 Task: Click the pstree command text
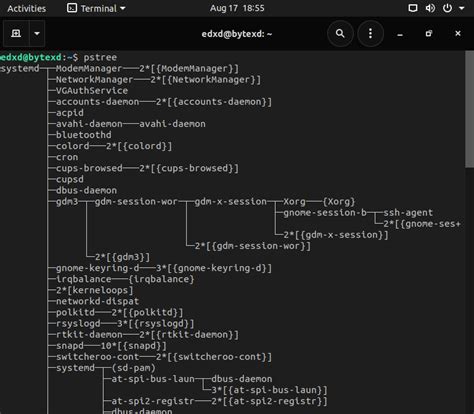click(x=100, y=57)
